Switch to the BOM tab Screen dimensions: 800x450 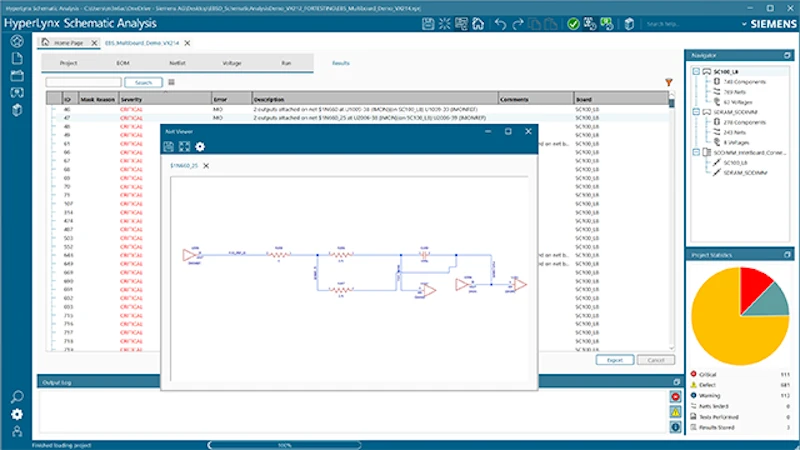point(123,63)
